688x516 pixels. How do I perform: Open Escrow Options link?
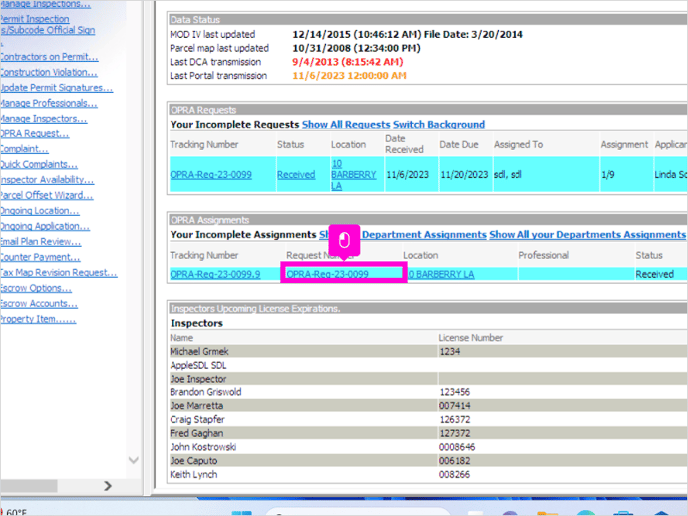coord(36,288)
